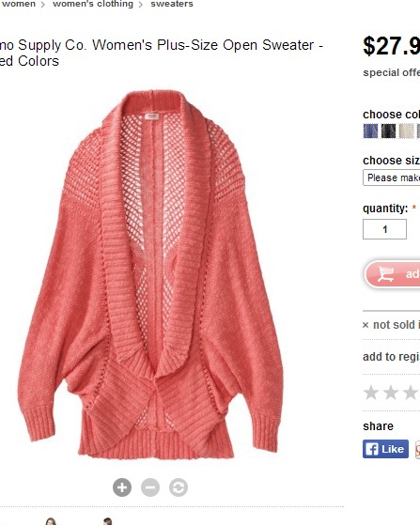
Task: Go to women breadcrumb link
Action: [19, 4]
